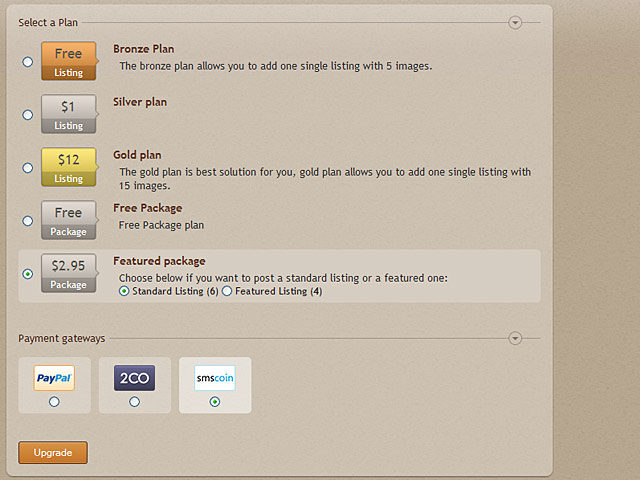Select the Silver plan radio button
The width and height of the screenshot is (640, 480).
coord(28,115)
